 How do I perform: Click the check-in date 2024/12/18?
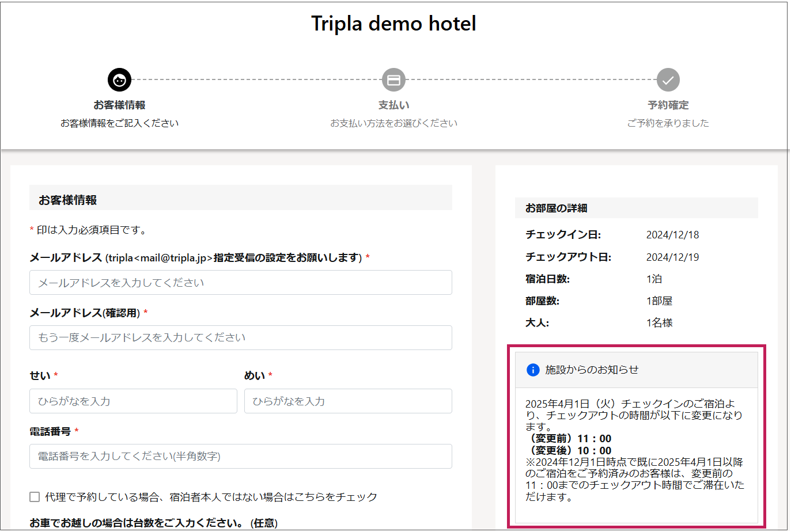[672, 235]
